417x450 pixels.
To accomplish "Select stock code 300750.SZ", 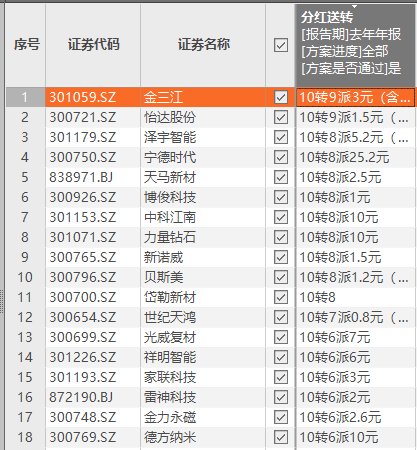I will click(83, 157).
